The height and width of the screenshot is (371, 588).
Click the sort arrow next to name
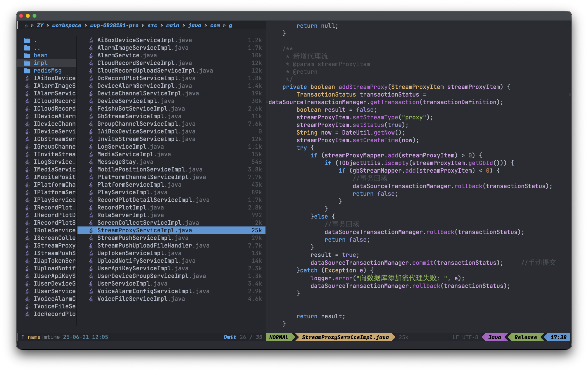(x=23, y=337)
